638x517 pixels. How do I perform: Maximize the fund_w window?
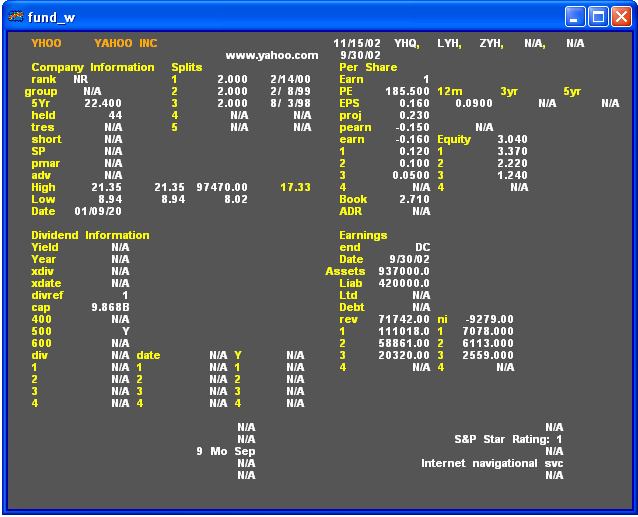pyautogui.click(x=598, y=17)
